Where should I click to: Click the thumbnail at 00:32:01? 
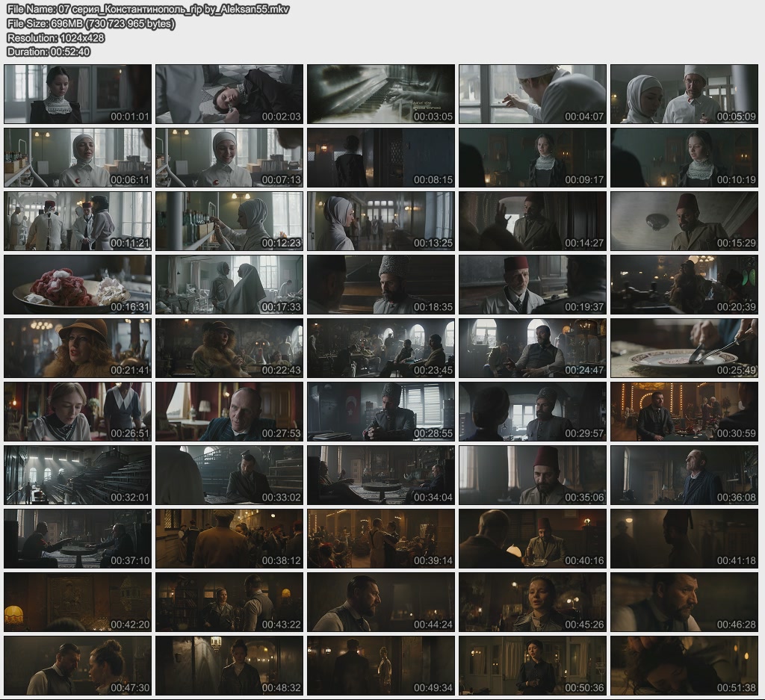coord(78,474)
